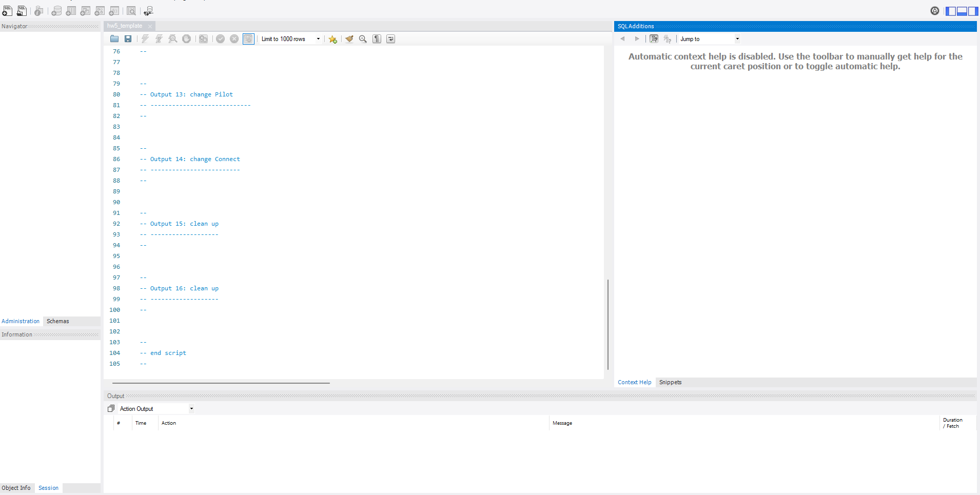The width and height of the screenshot is (980, 495).
Task: Save the SQL script to file
Action: click(x=128, y=38)
